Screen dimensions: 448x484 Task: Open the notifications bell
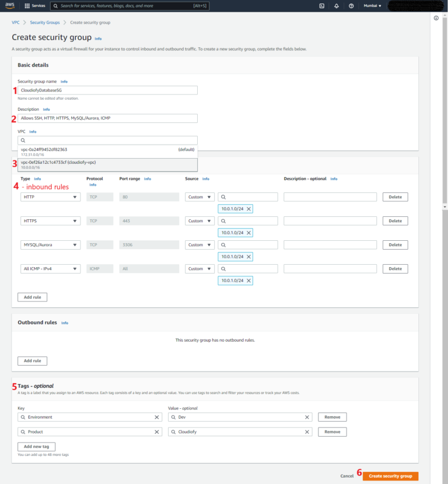coord(337,6)
